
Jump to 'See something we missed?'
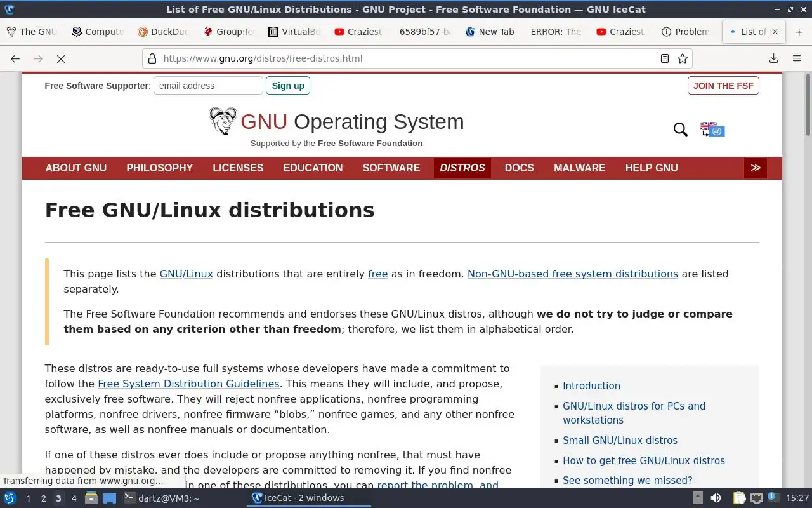(627, 480)
